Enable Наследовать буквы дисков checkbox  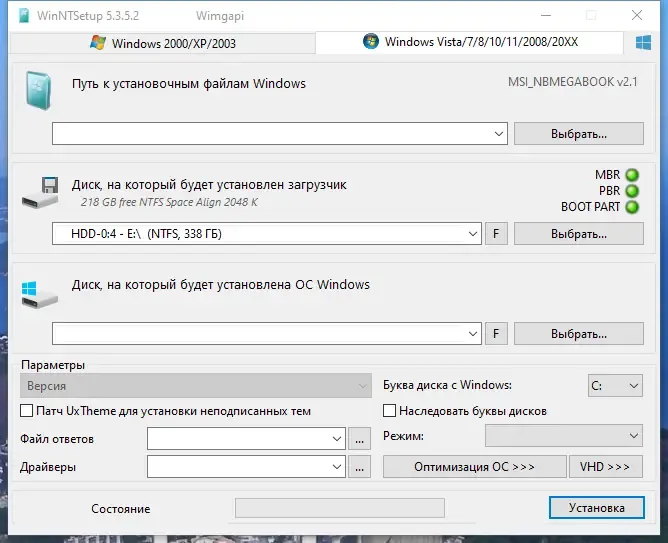[x=389, y=411]
